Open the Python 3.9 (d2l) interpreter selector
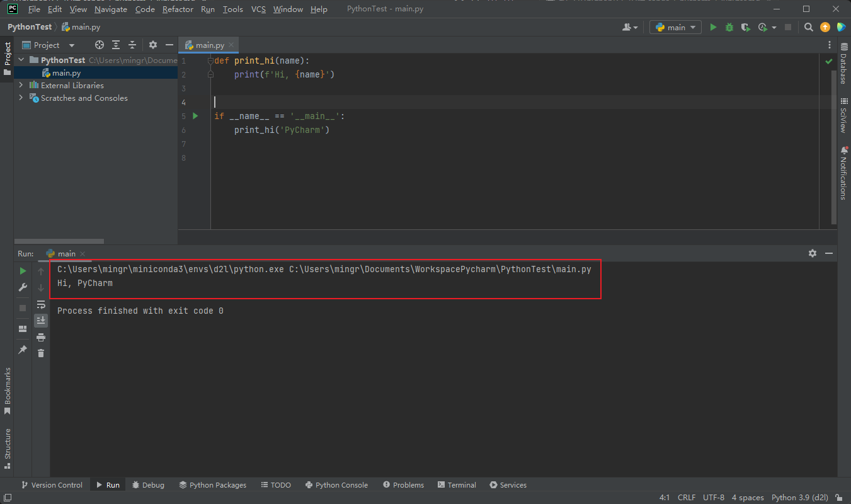Screen dimensions: 851x504 click(x=799, y=497)
